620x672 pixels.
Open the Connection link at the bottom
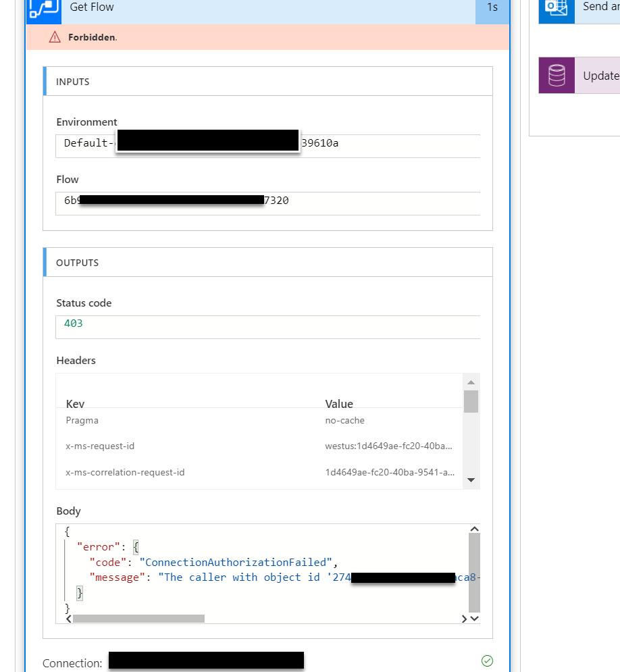[206, 661]
